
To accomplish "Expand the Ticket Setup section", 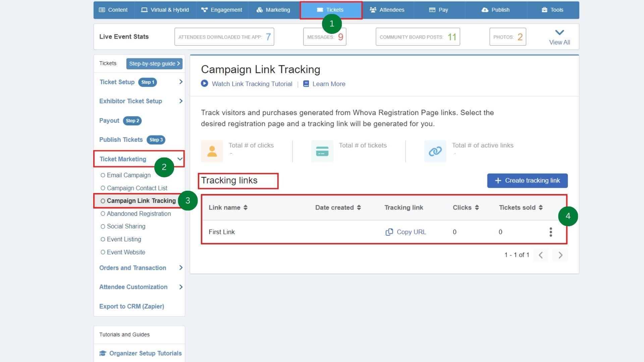I will point(181,81).
